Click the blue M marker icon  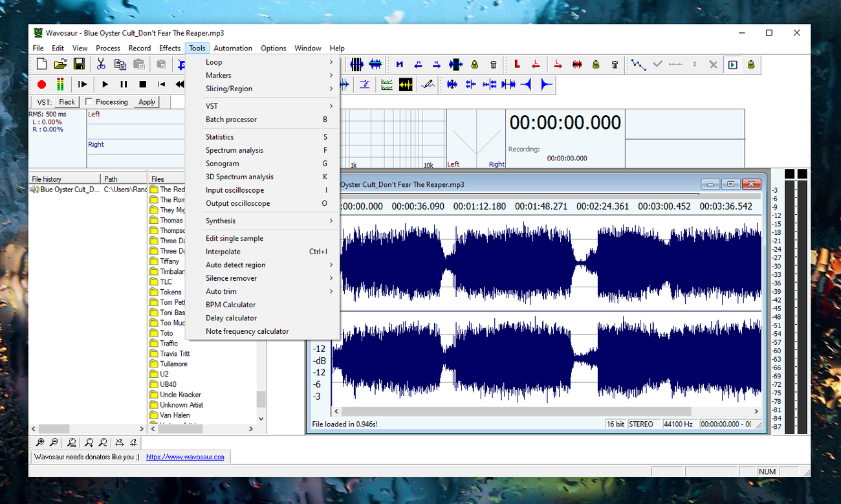pyautogui.click(x=399, y=64)
